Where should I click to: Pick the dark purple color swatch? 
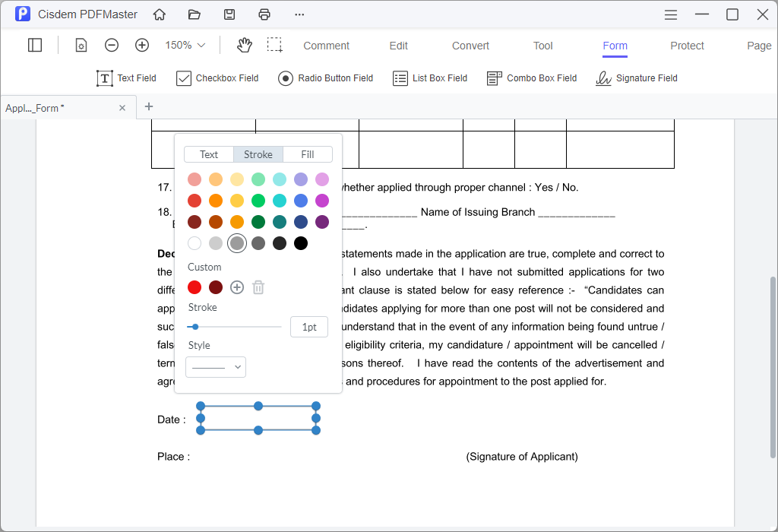(x=322, y=222)
